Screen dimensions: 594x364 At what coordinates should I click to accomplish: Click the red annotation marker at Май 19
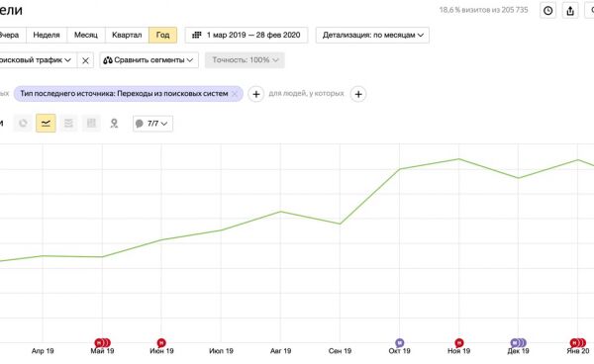(102, 343)
